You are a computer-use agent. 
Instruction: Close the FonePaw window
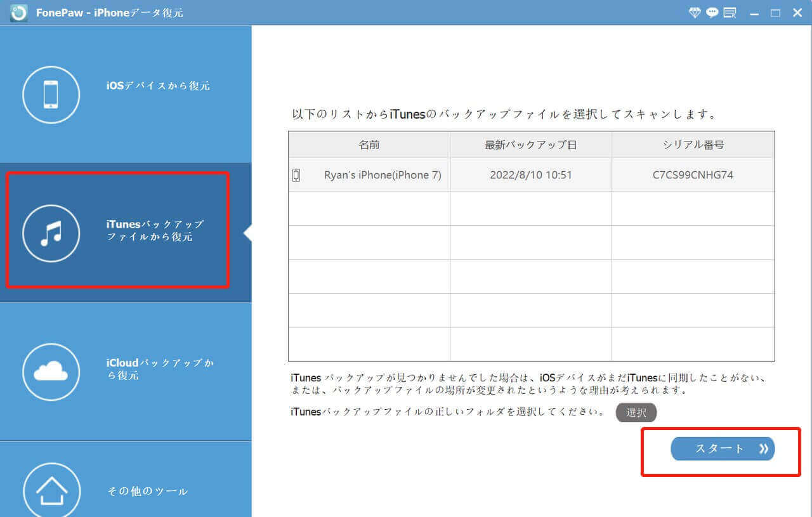[797, 13]
